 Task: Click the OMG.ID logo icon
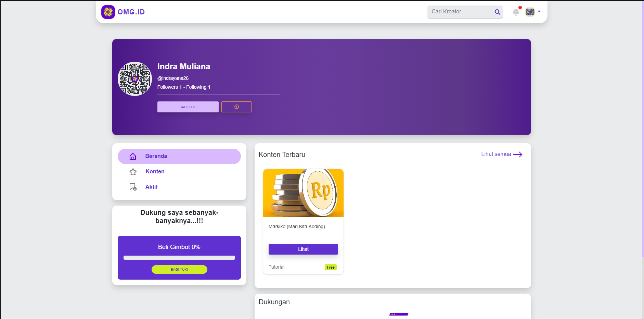click(108, 12)
